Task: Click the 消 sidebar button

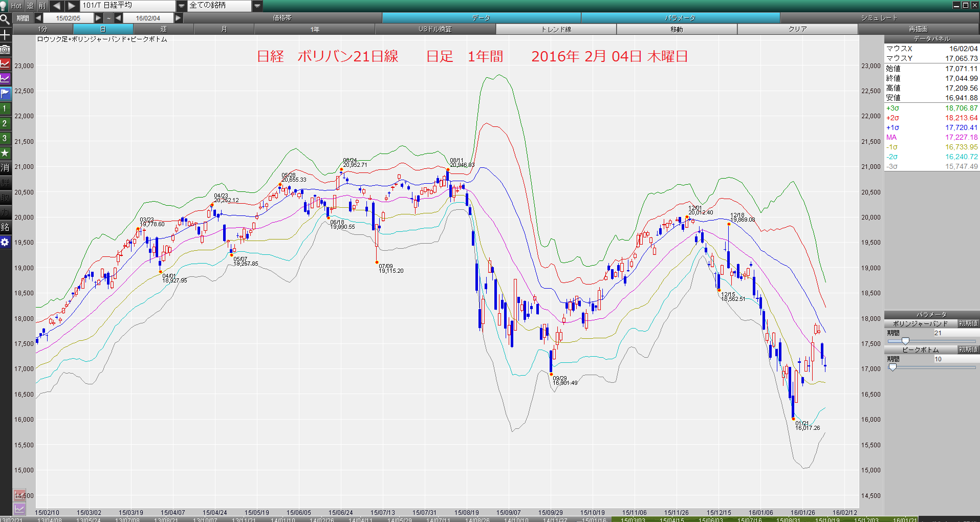Action: pyautogui.click(x=5, y=168)
